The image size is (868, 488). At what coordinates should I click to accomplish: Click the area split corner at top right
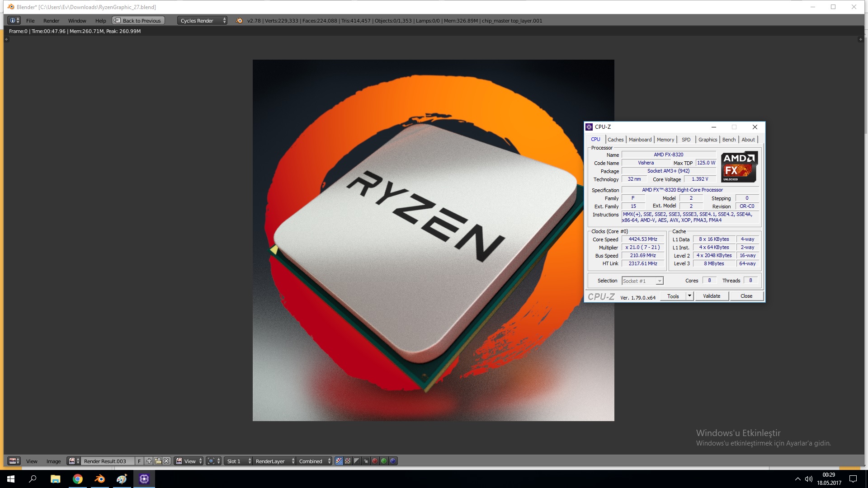click(860, 39)
